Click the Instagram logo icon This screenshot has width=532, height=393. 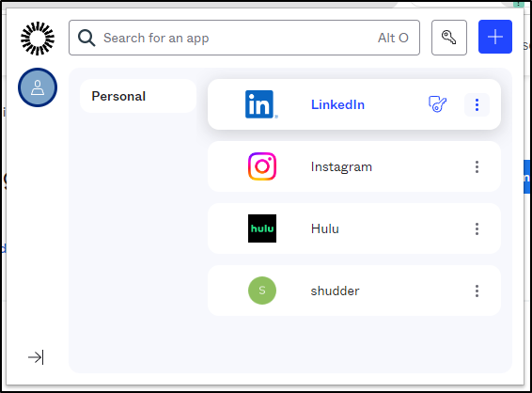(262, 166)
